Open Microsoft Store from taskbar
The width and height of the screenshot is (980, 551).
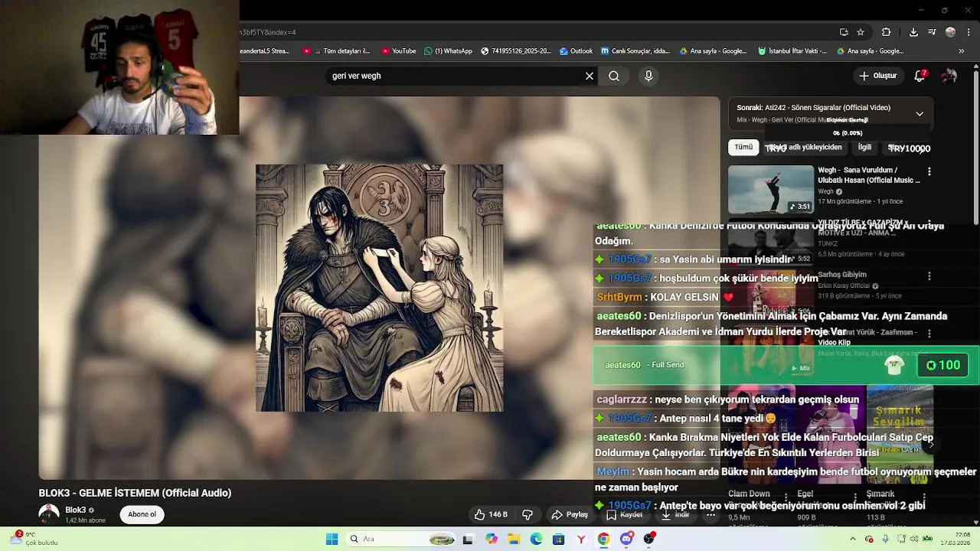point(559,539)
